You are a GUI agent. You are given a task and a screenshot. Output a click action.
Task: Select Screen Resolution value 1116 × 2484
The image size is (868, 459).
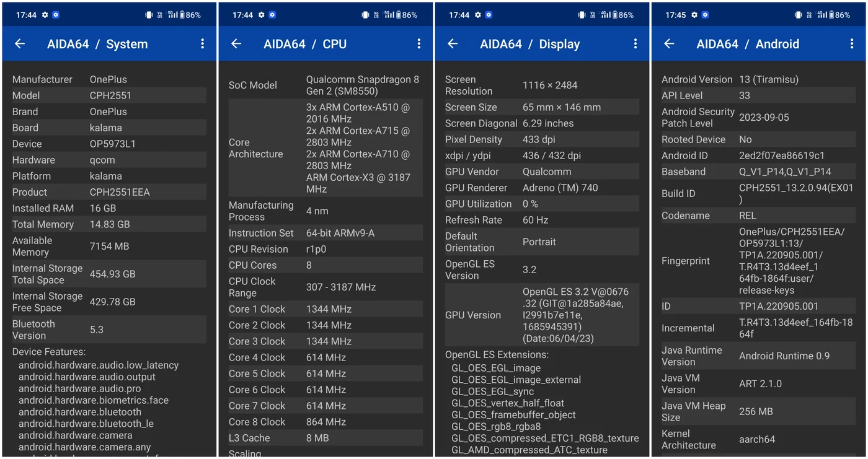pyautogui.click(x=550, y=85)
